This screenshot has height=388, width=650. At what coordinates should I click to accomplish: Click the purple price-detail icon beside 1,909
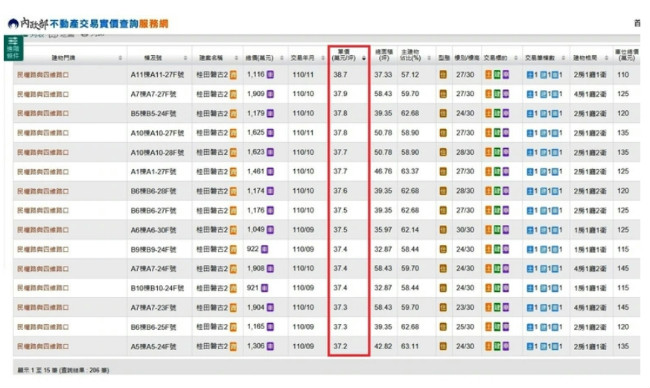[x=270, y=94]
